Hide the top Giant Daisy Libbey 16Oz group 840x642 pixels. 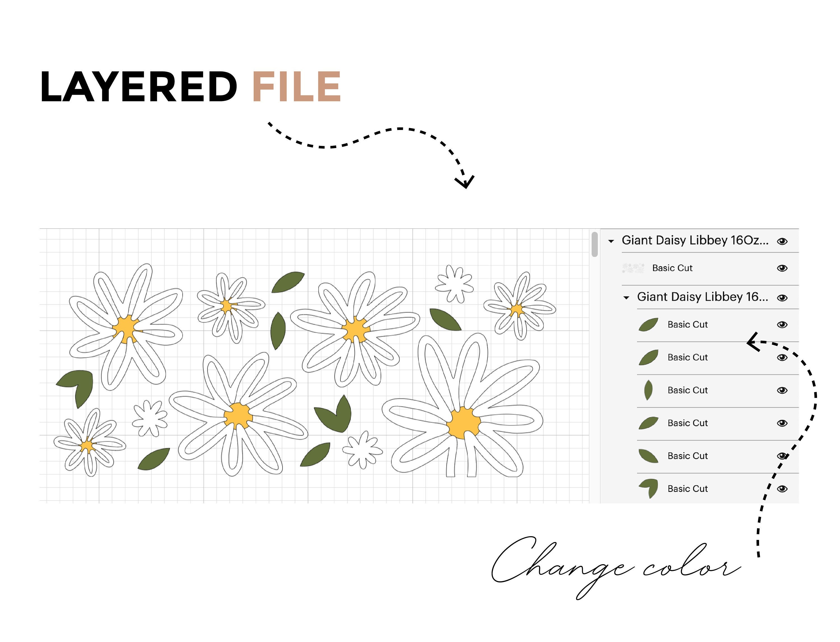[x=782, y=241]
